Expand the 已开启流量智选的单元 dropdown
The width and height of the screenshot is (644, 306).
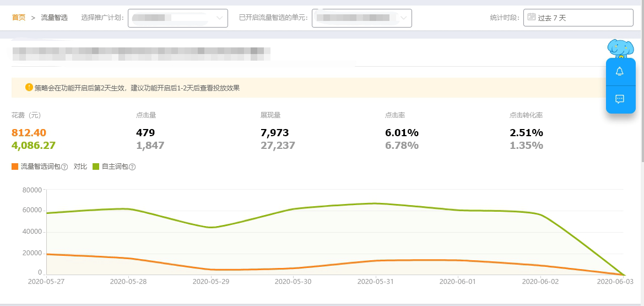362,18
